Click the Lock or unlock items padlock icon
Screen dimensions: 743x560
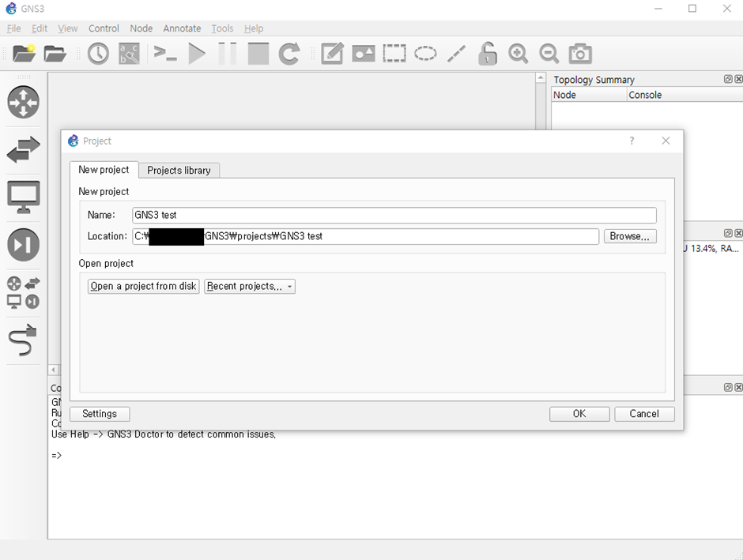click(487, 54)
